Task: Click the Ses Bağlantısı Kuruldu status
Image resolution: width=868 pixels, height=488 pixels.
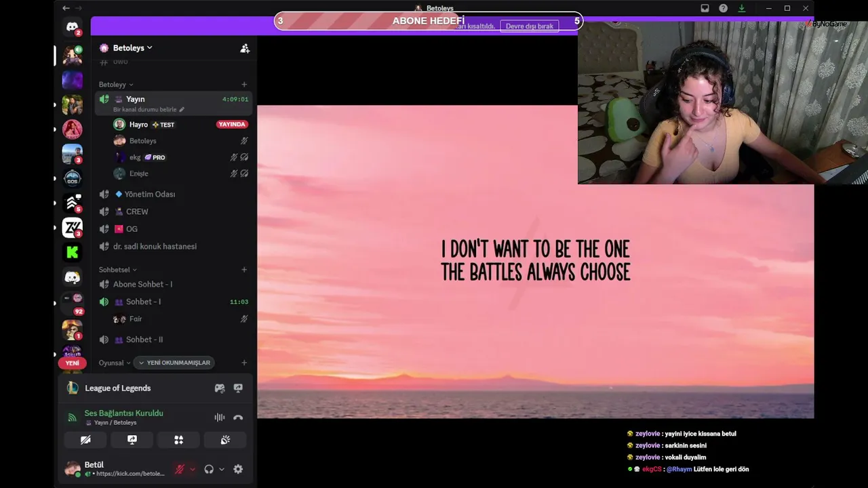Action: pos(124,413)
